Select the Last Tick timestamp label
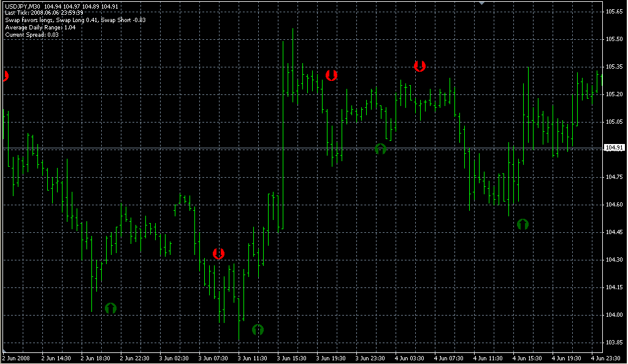The width and height of the screenshot is (628, 364). point(44,13)
